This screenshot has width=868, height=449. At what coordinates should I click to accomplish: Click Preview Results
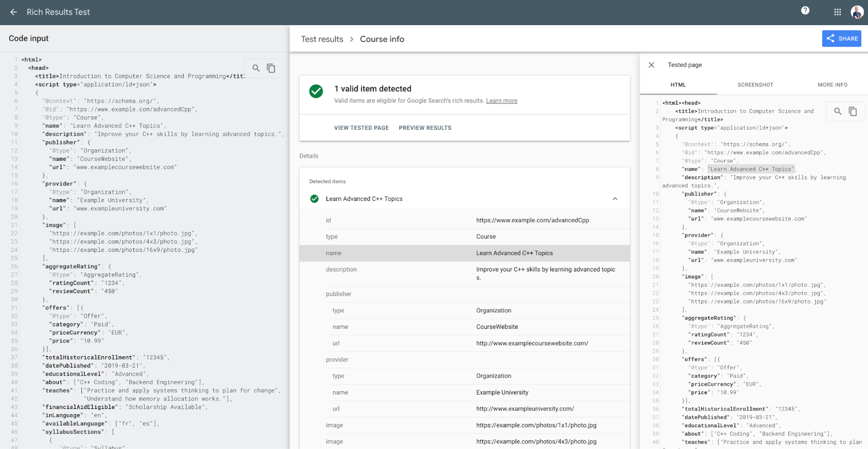coord(425,128)
